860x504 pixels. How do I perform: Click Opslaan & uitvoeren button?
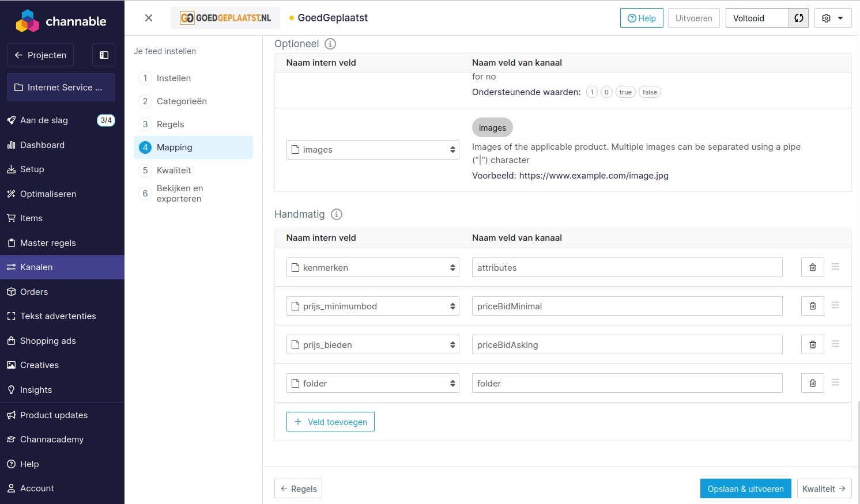[745, 488]
